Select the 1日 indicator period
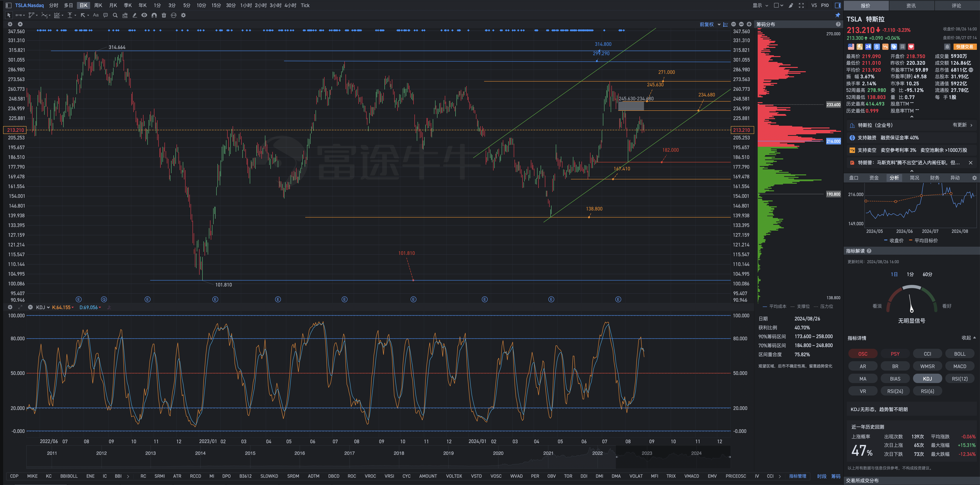This screenshot has width=980, height=485. coord(894,274)
